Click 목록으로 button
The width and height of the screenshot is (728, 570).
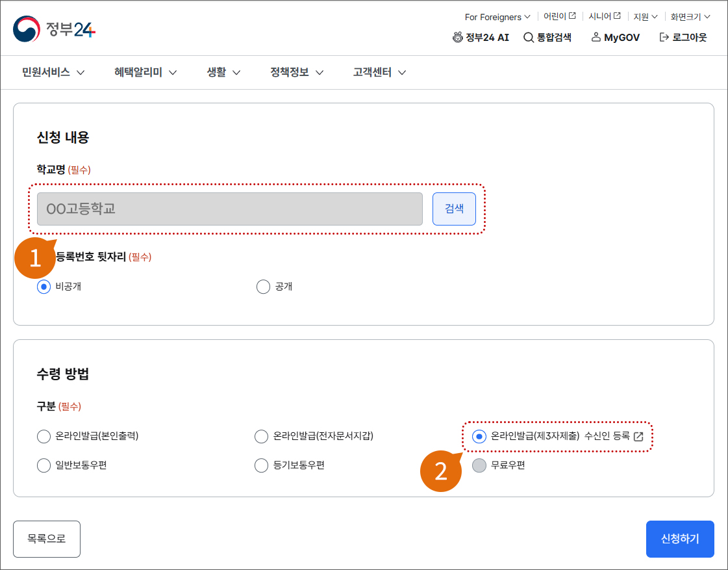click(46, 539)
